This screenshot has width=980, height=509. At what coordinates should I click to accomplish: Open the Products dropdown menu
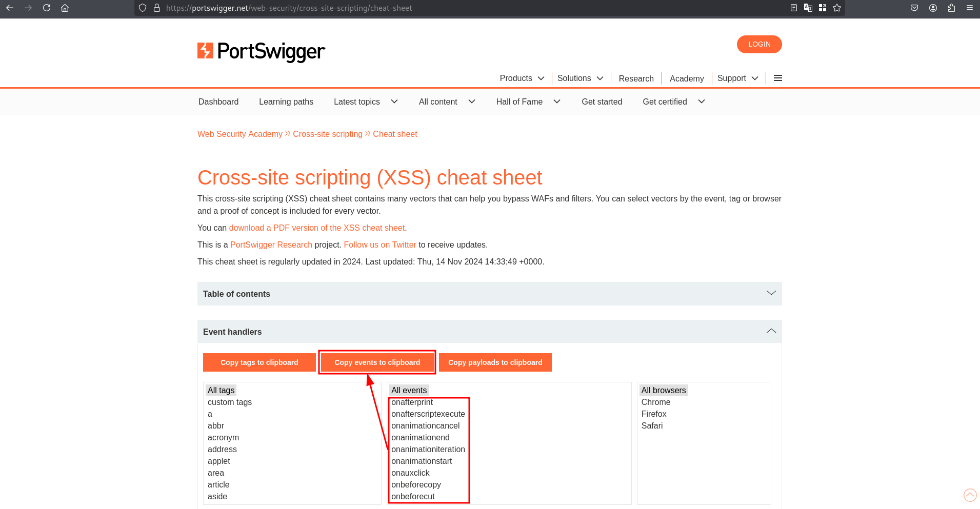point(522,78)
